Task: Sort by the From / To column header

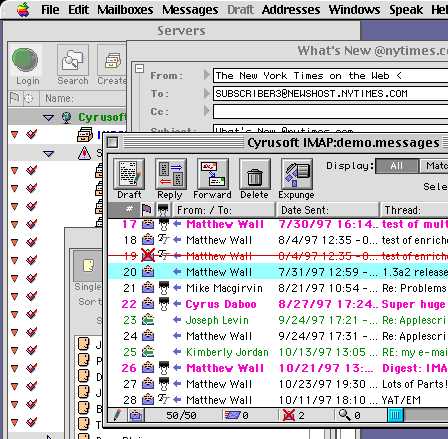Action: (x=224, y=210)
